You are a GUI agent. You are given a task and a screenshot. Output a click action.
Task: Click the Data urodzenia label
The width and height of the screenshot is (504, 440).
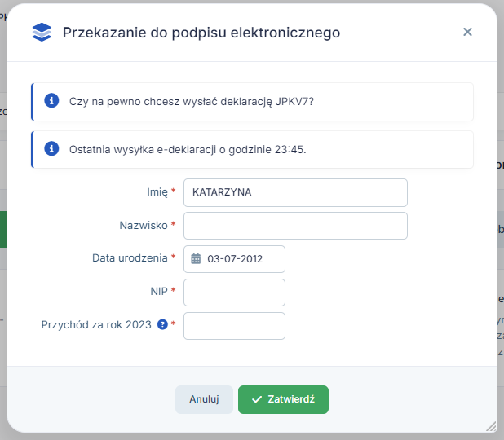(x=130, y=259)
